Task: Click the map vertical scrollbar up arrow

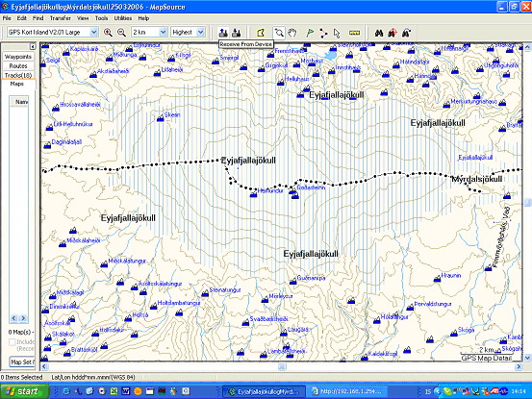Action: [x=527, y=47]
